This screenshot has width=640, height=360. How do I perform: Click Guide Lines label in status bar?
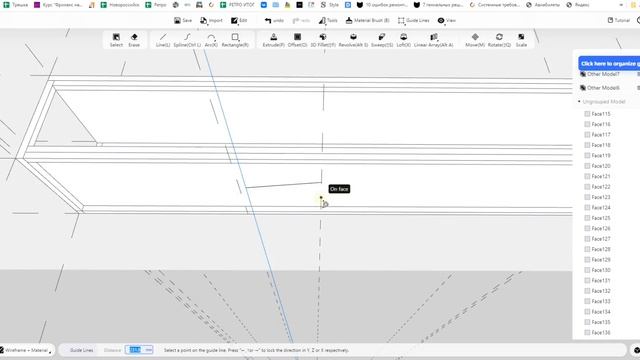click(82, 350)
